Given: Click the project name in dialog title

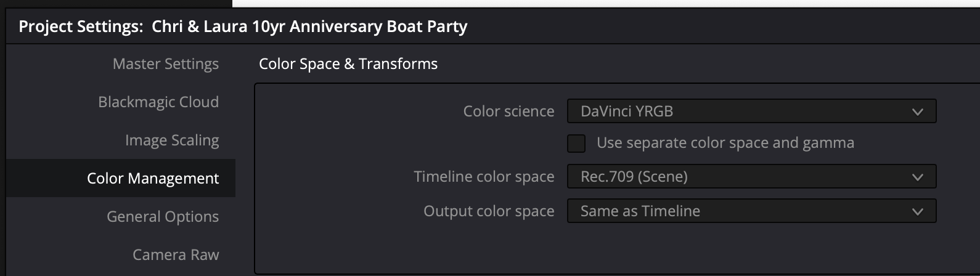Looking at the screenshot, I should pyautogui.click(x=309, y=26).
